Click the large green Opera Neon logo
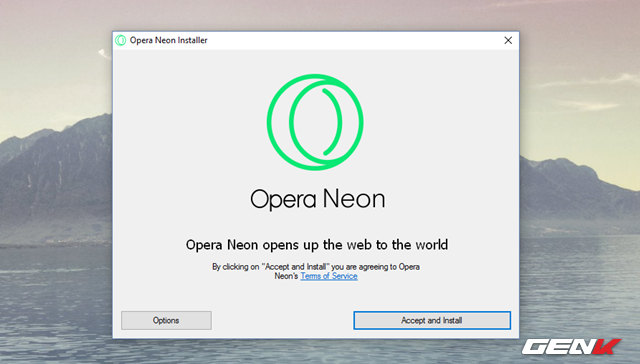Viewport: 640px width, 364px height. pyautogui.click(x=315, y=122)
